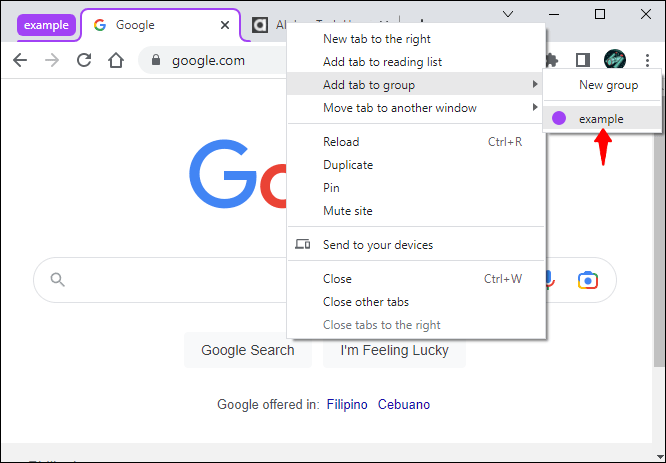Open the tab search dropdown arrow
This screenshot has height=463, width=666.
(x=508, y=15)
